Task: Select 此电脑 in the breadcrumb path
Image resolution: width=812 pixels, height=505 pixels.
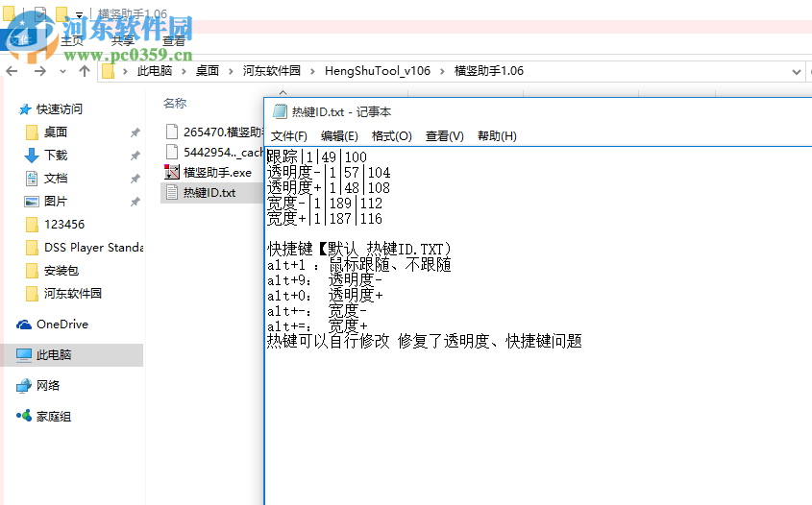Action: point(155,71)
